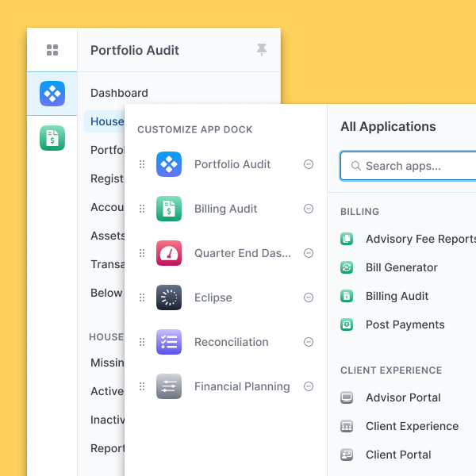The width and height of the screenshot is (476, 476).
Task: Click Advisory Fee Reports icon
Action: [x=347, y=239]
